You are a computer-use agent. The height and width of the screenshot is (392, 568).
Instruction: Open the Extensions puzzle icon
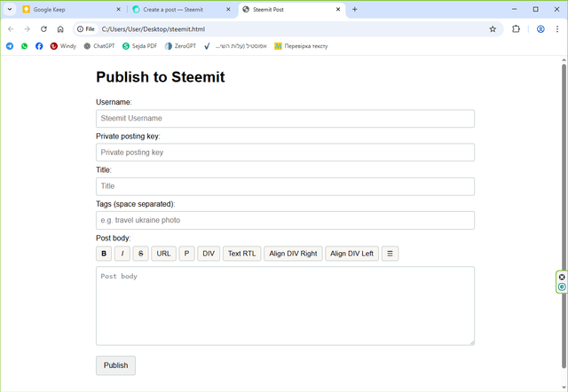tap(516, 29)
